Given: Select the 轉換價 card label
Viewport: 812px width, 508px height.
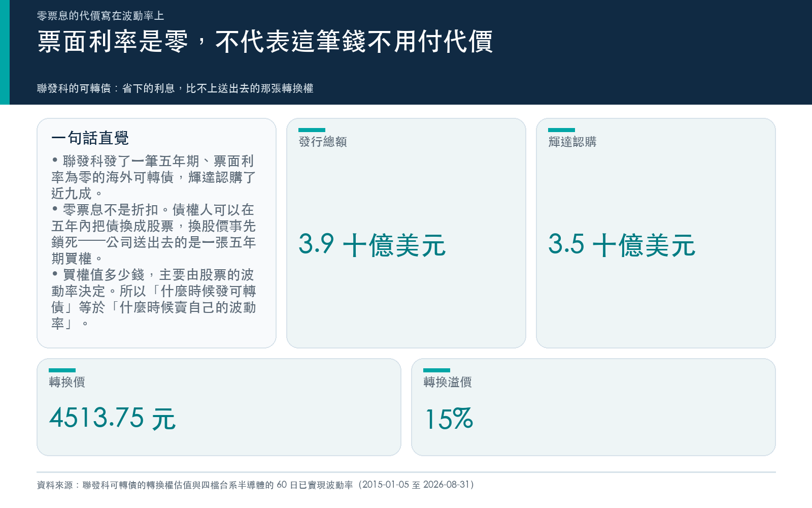Looking at the screenshot, I should click(67, 382).
